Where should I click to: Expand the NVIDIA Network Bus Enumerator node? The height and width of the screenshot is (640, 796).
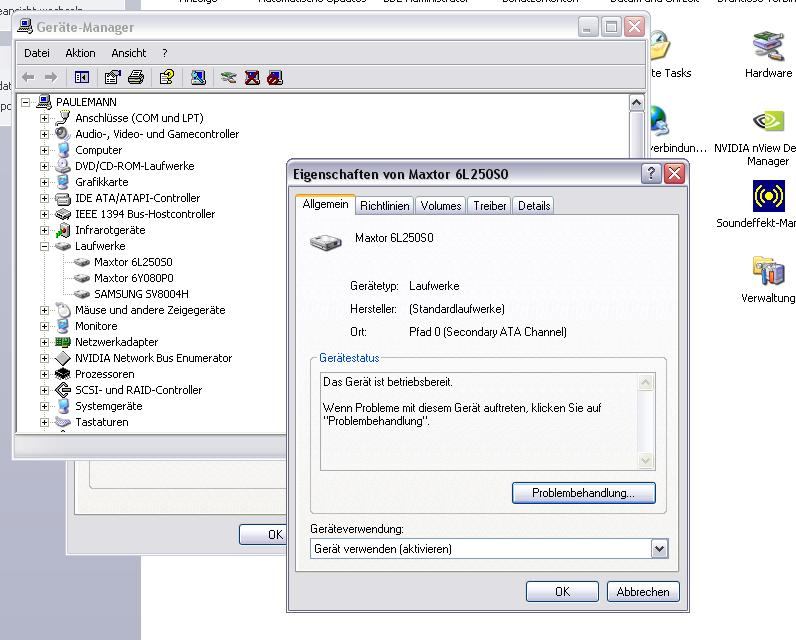(x=45, y=358)
